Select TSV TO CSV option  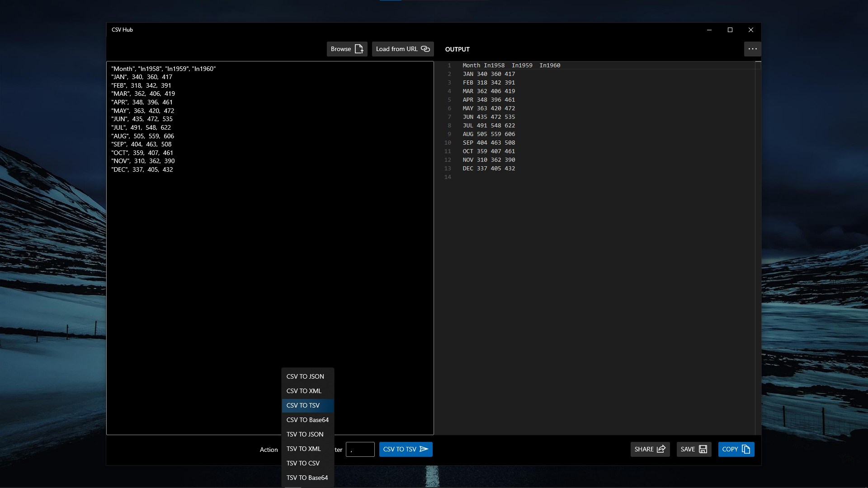coord(307,463)
